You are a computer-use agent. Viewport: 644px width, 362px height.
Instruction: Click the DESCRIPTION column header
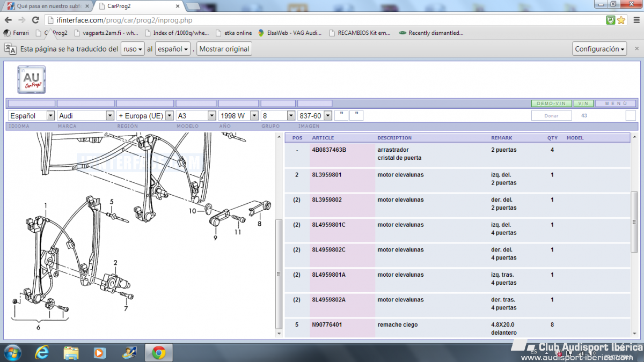click(x=394, y=138)
